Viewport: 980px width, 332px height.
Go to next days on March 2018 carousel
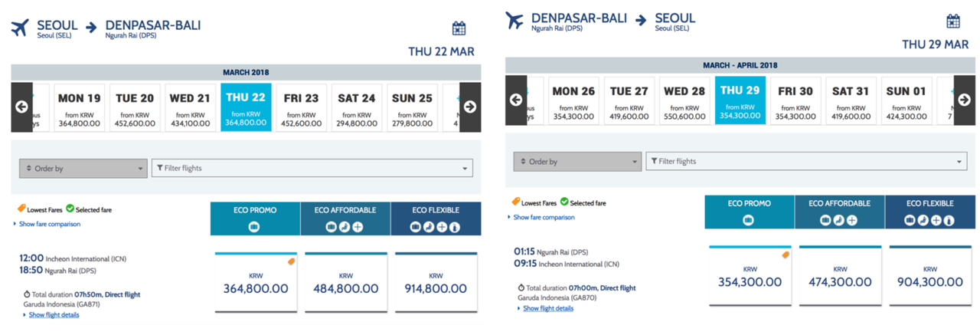470,107
